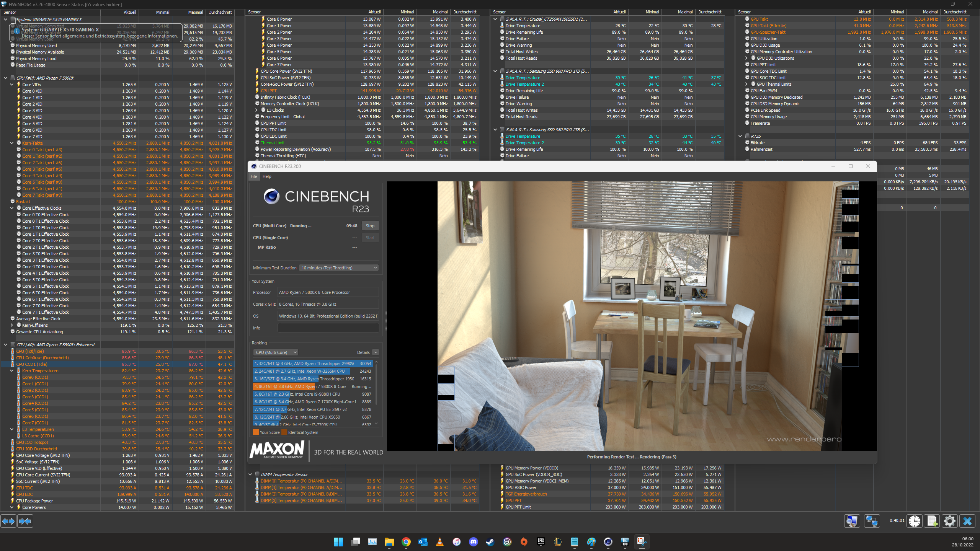980x551 pixels.
Task: Open the Cinebench Help menu
Action: tap(267, 176)
